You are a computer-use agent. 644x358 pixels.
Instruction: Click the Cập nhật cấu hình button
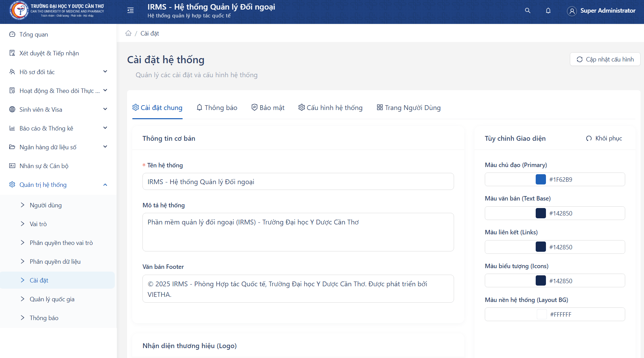click(x=605, y=59)
